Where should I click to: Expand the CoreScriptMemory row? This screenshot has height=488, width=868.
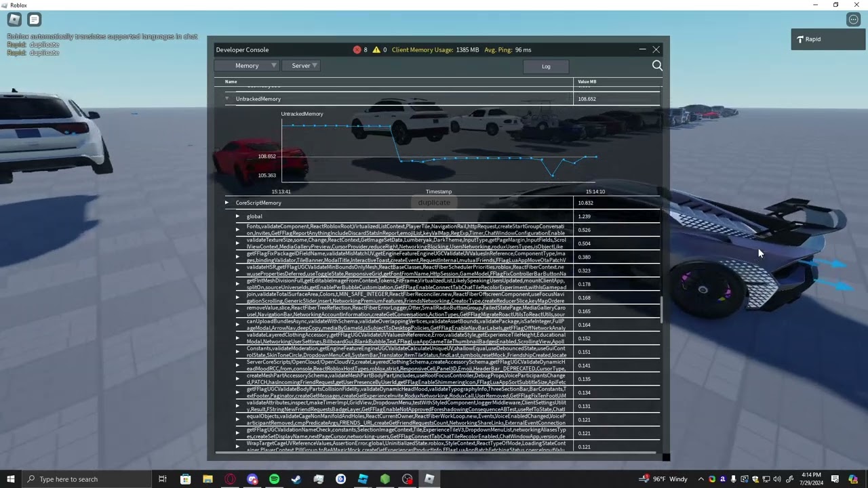tap(227, 203)
